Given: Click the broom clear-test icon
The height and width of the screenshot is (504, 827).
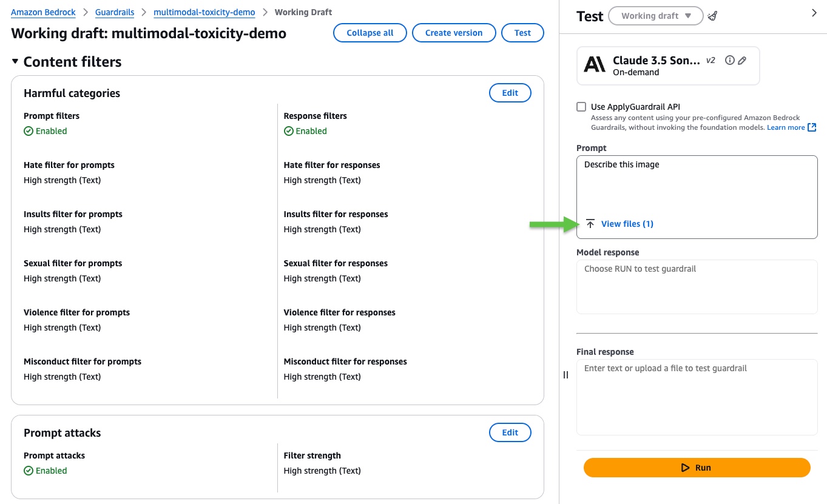Looking at the screenshot, I should [x=713, y=16].
